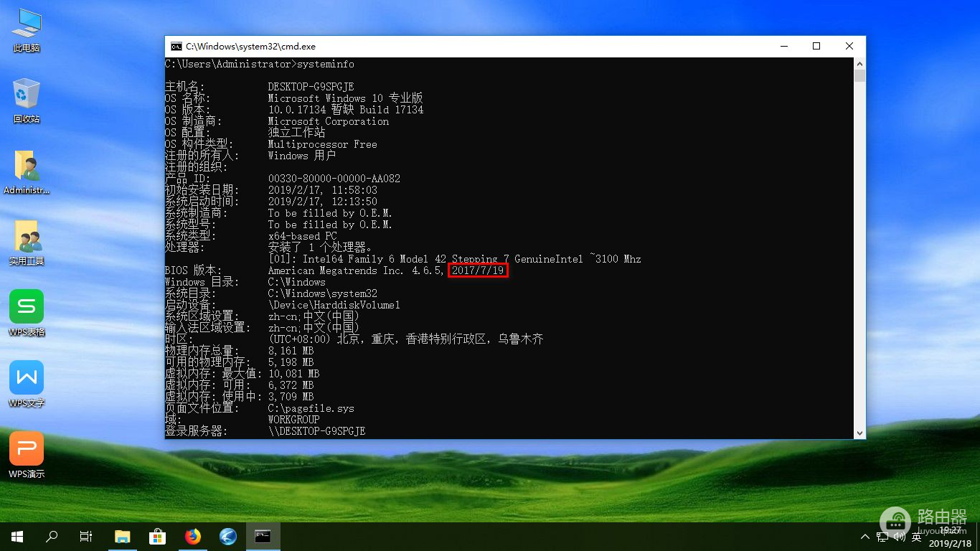Minimize the cmd.exe window
Viewport: 980px width, 551px height.
coord(783,46)
